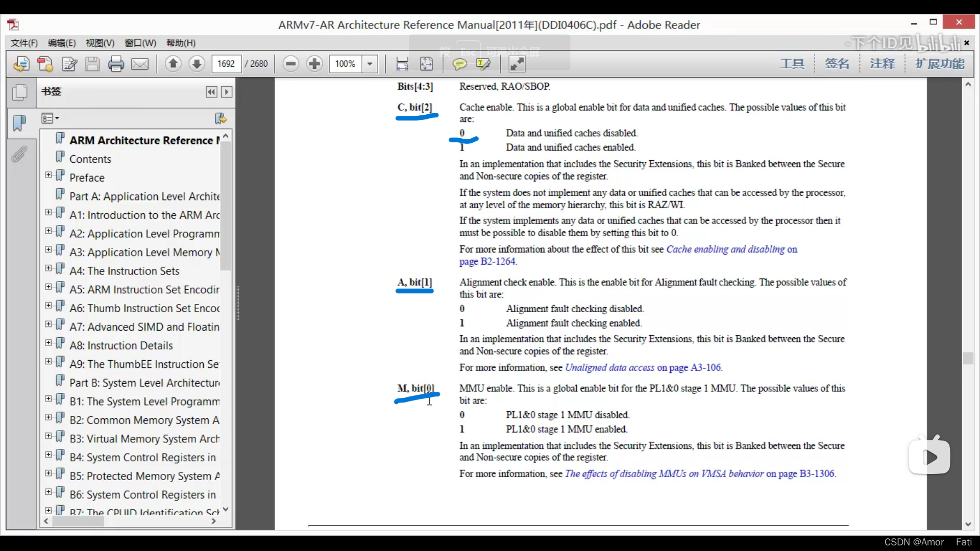Expand the A3: Application Level Memory bookmark

(x=48, y=249)
